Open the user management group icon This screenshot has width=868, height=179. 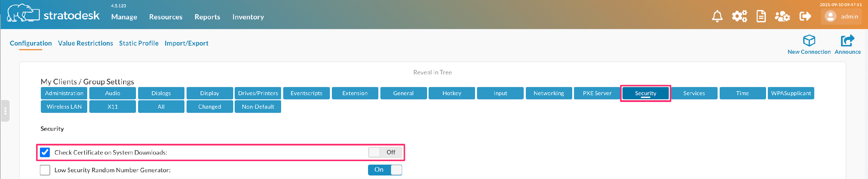pyautogui.click(x=782, y=16)
